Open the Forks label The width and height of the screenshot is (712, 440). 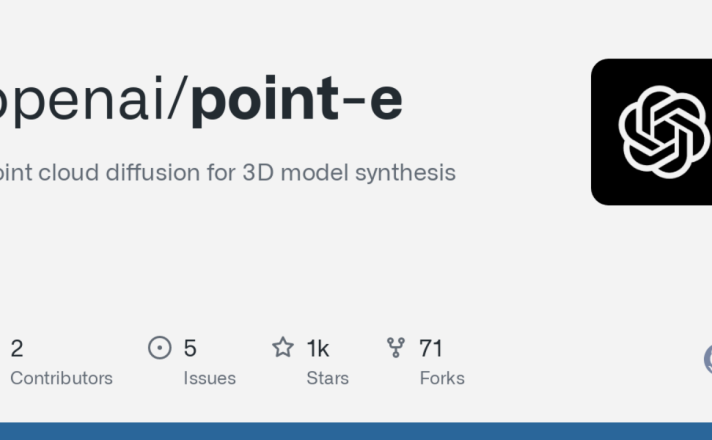tap(442, 378)
